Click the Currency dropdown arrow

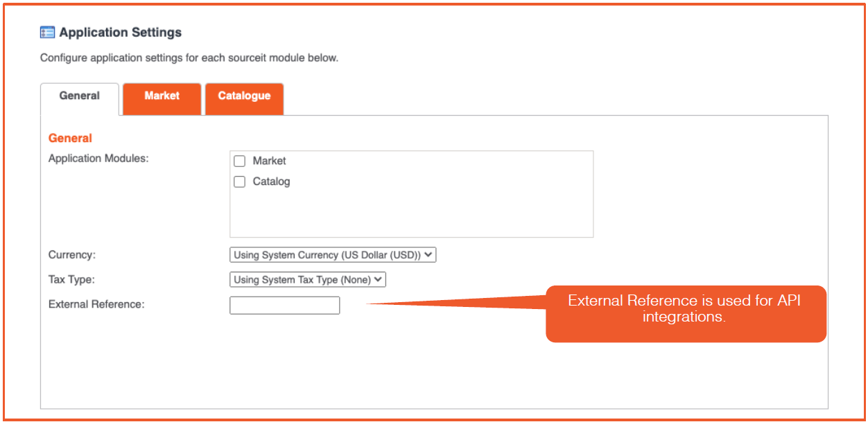click(429, 255)
